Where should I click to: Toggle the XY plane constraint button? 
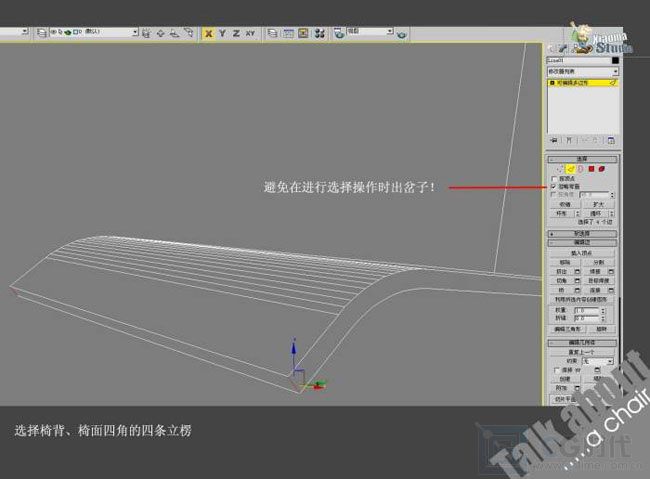[x=250, y=33]
